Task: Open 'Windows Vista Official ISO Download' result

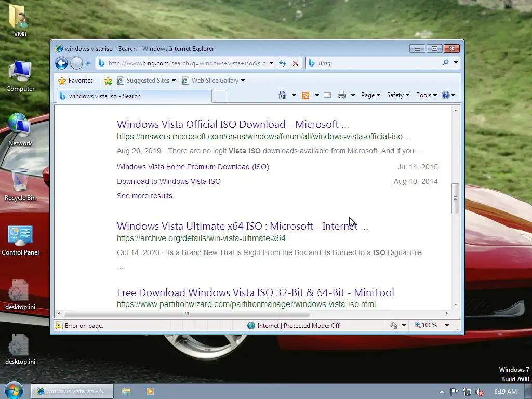Action: coord(233,124)
